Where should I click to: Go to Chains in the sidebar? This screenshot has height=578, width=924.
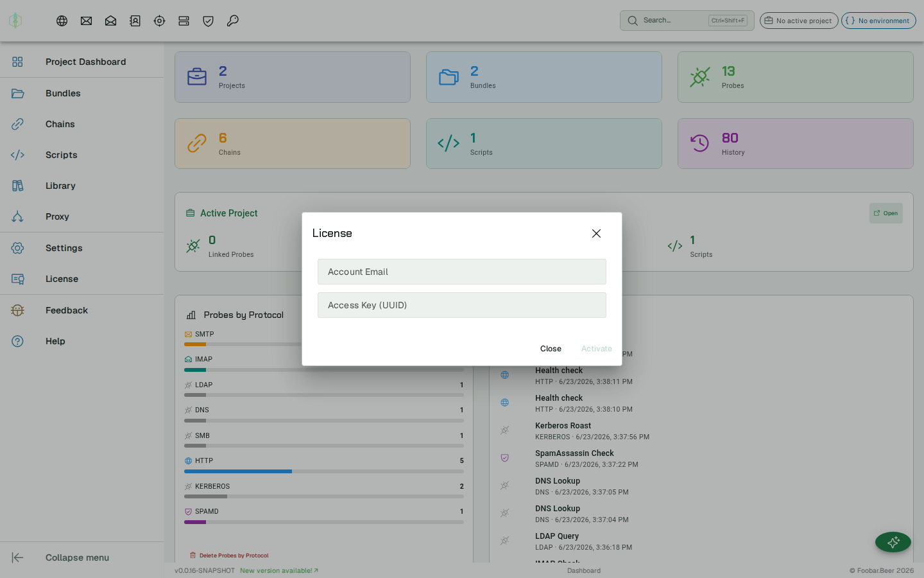tap(82, 124)
